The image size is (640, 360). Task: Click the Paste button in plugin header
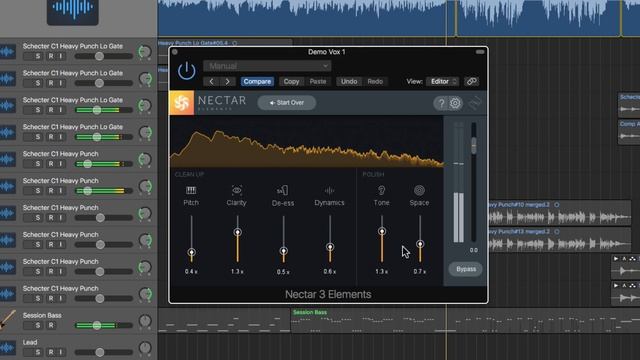318,81
